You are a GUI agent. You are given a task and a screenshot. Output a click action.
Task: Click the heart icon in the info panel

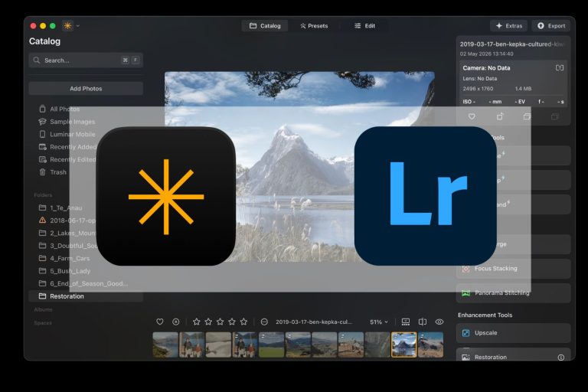[472, 116]
